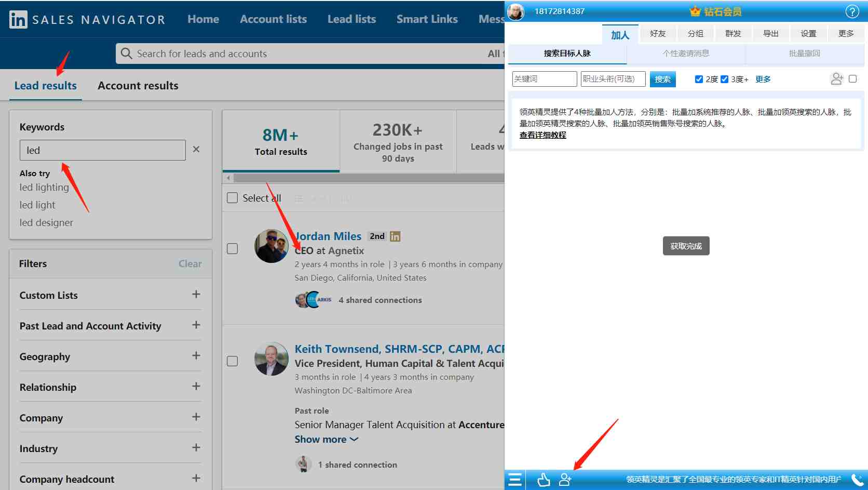Screen dimensions: 868x490
Task: Toggle the 2度 connection checkbox
Action: 699,79
